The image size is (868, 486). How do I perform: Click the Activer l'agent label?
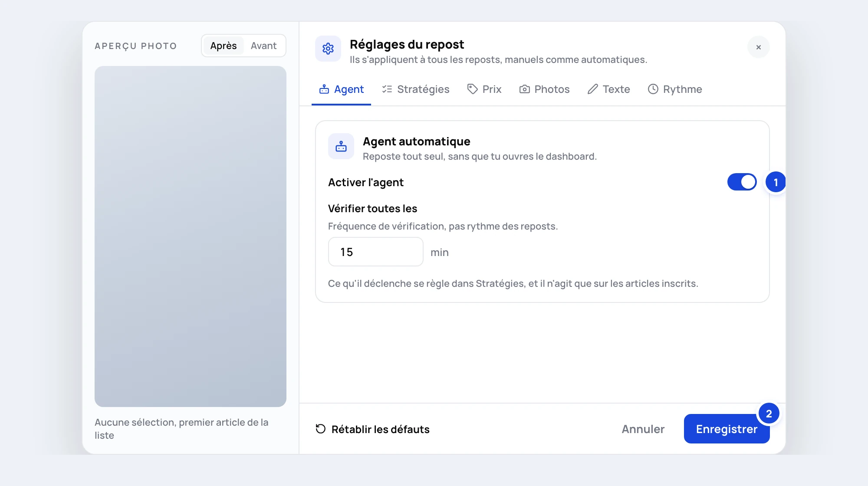pos(366,182)
